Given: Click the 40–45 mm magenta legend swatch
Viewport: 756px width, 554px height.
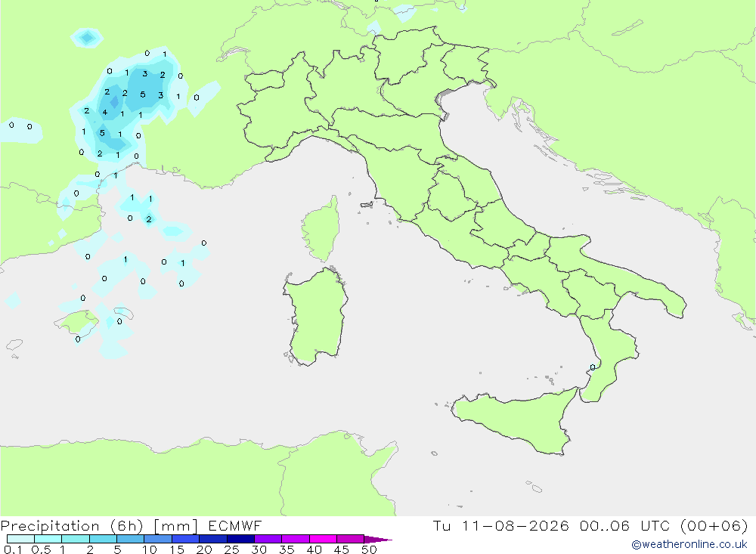Looking at the screenshot, I should click(x=323, y=539).
